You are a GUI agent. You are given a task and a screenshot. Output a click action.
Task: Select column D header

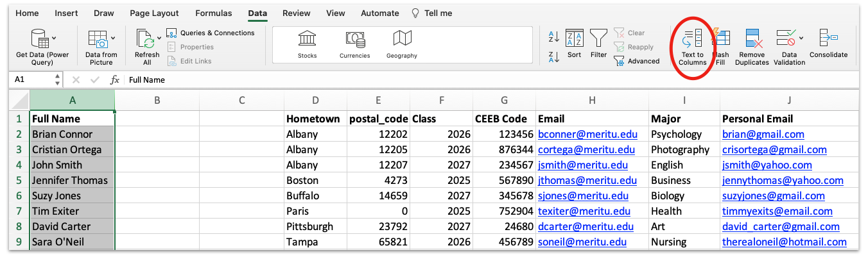tap(315, 100)
